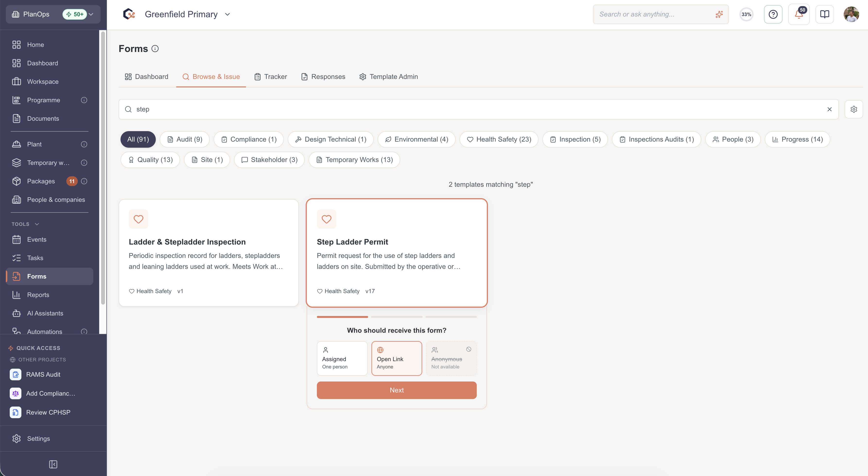Open the Ladder & Stepladder Inspection card

click(x=208, y=253)
